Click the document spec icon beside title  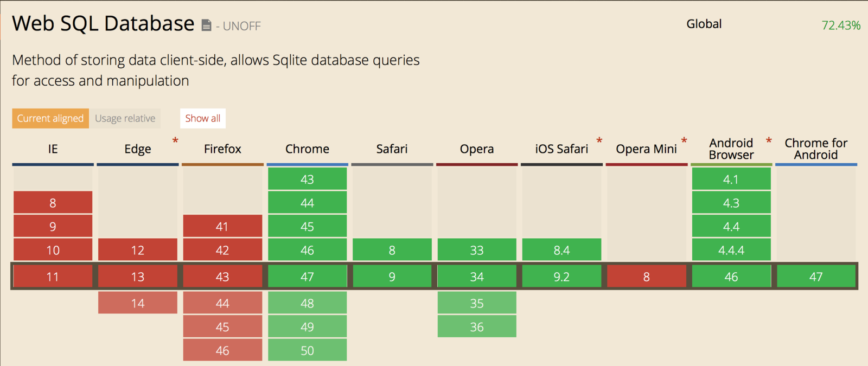pos(206,25)
